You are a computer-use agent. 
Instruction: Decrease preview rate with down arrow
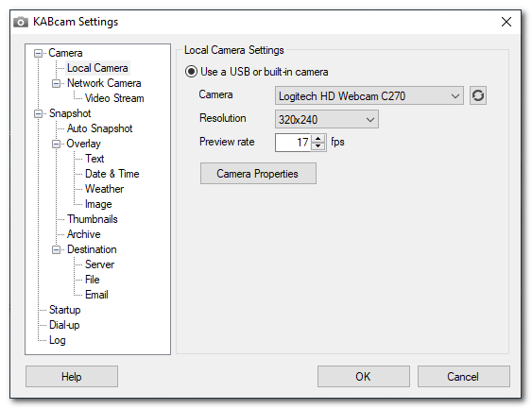317,146
